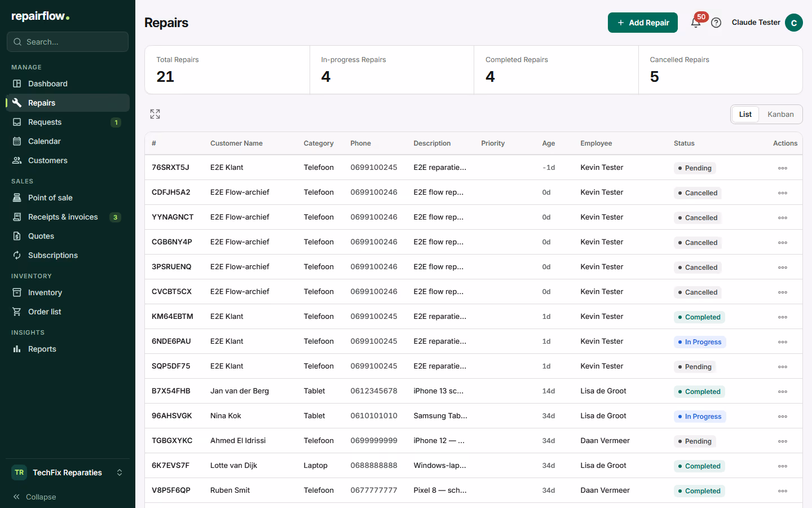812x508 pixels.
Task: Expand the TechFix Reparaties workspace switcher
Action: coord(68,472)
